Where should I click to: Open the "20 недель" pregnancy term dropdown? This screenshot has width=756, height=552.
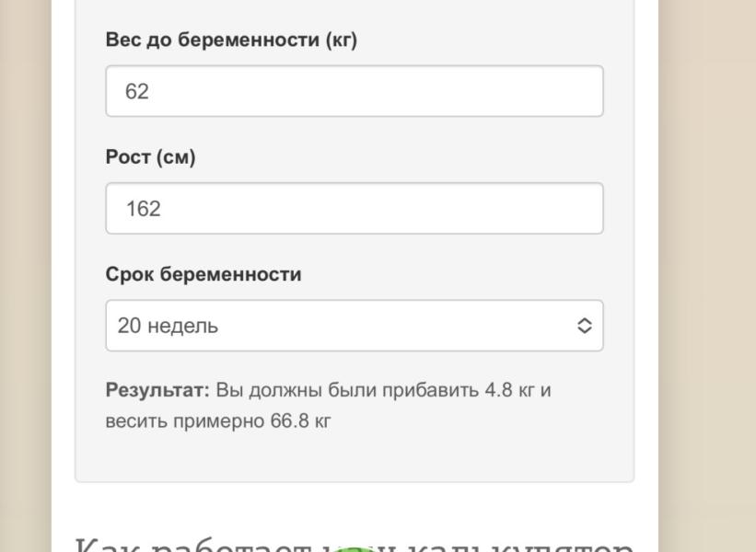(354, 326)
